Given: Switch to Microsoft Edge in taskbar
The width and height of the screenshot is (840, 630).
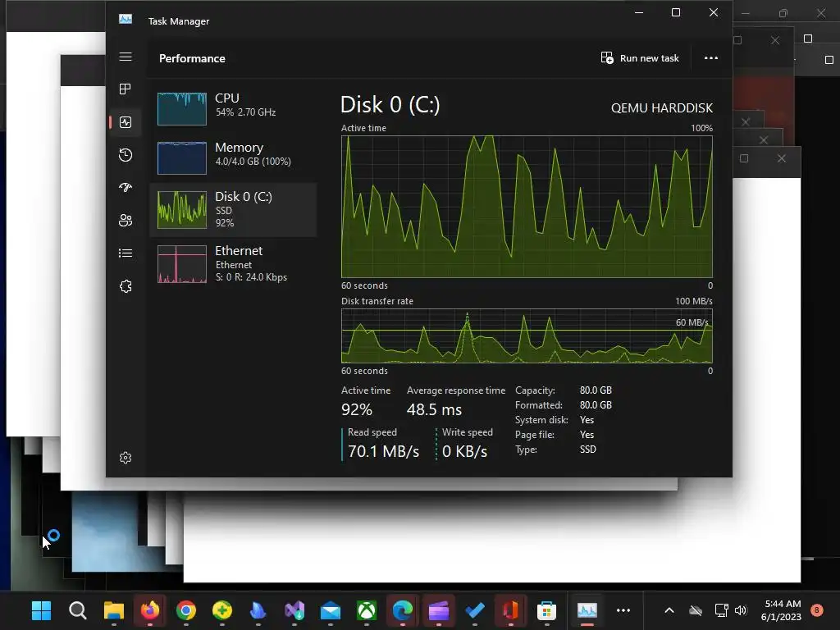Looking at the screenshot, I should 402,610.
